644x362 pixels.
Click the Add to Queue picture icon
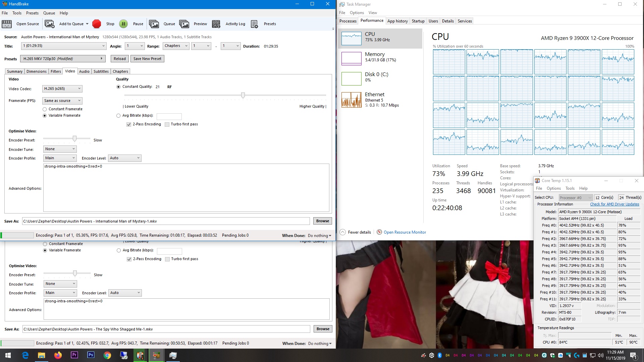click(x=50, y=24)
